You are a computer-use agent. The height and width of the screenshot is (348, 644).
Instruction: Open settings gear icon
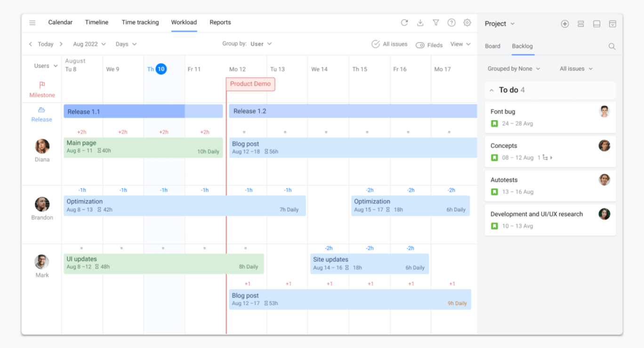tap(467, 23)
